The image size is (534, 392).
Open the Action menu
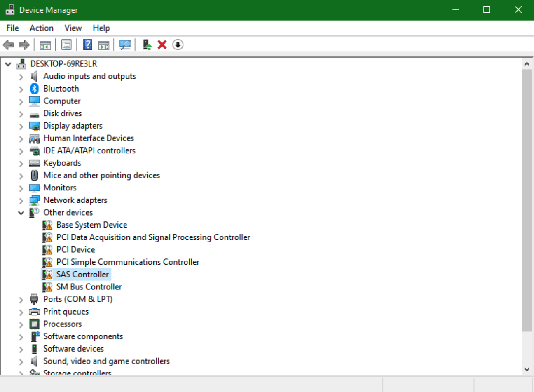pos(41,28)
